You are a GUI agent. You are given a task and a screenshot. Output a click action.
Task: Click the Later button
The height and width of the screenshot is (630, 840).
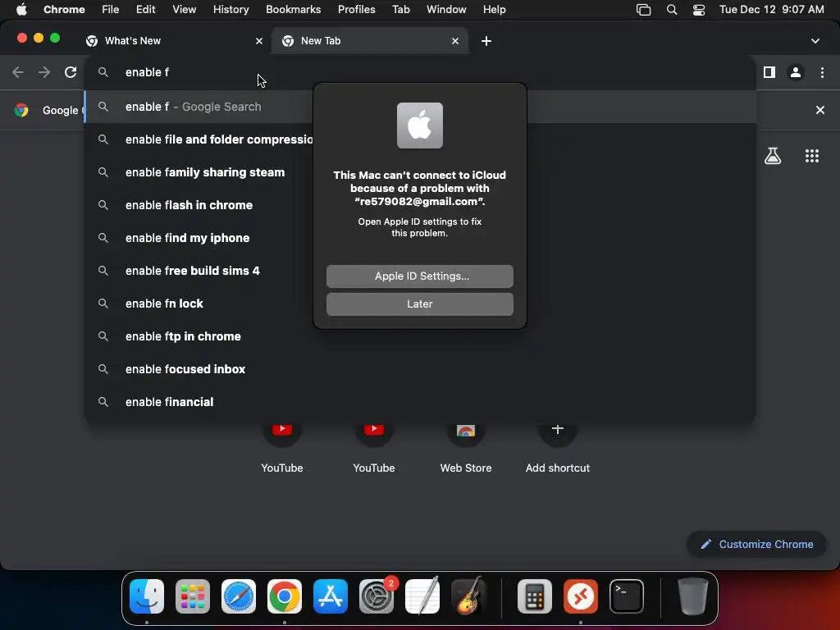tap(419, 304)
